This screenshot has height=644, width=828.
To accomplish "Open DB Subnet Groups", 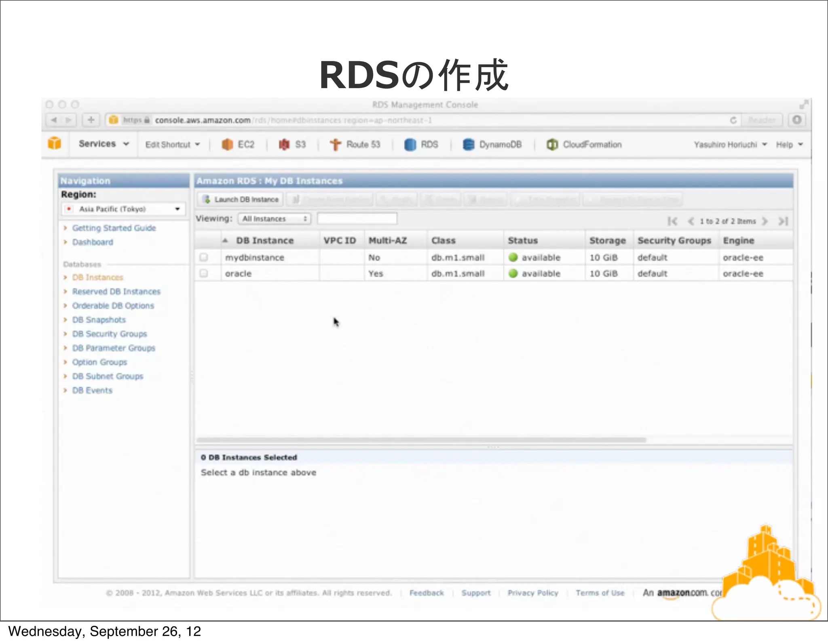I will [x=108, y=376].
